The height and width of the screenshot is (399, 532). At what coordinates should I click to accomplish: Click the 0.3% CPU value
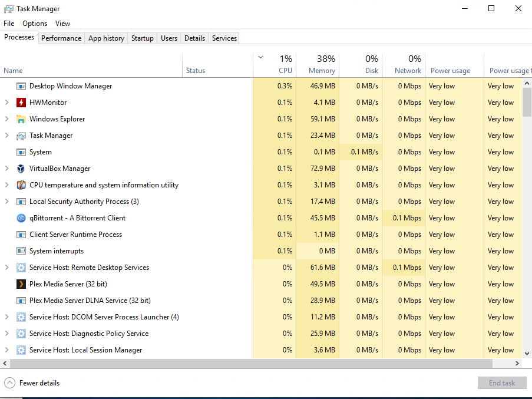[285, 86]
